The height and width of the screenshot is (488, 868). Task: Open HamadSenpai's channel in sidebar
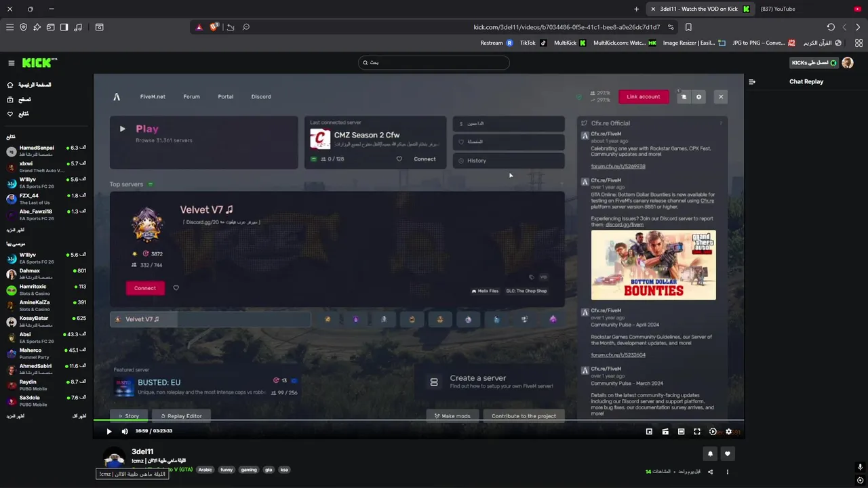pos(46,150)
